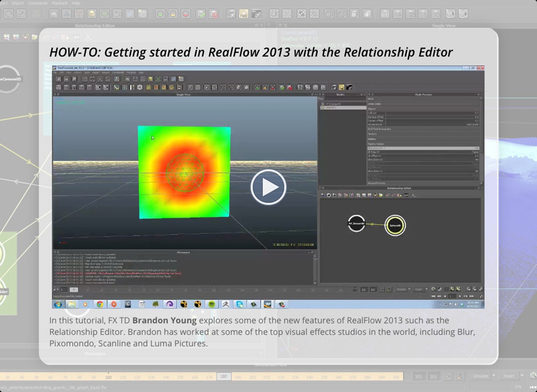Play the RealFlow 2013 tutorial video
This screenshot has height=392, width=537.
(x=268, y=187)
